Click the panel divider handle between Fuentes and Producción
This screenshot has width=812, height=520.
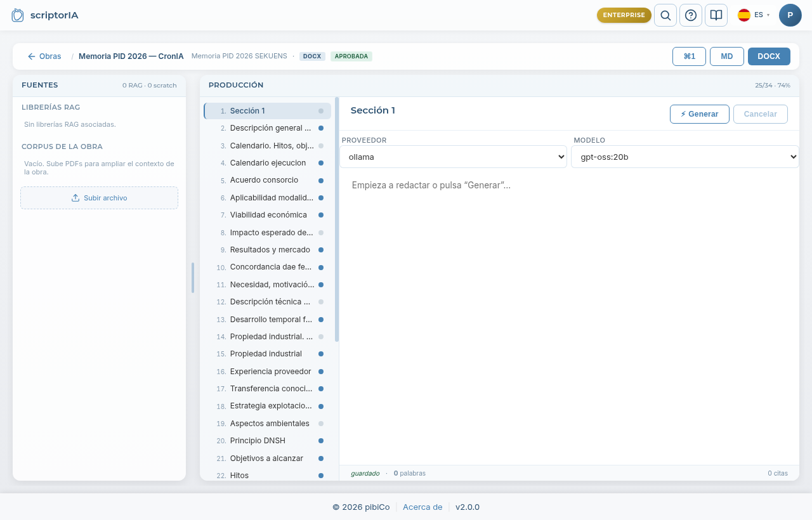(193, 278)
